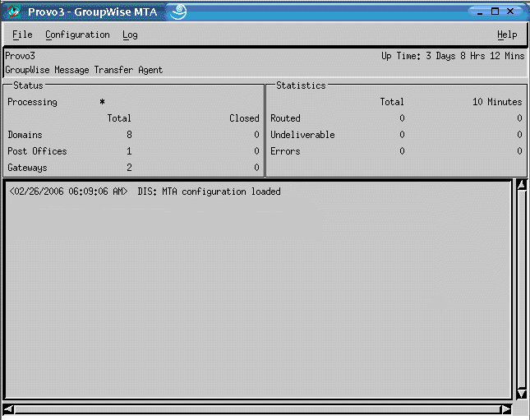Click the vertical scrollbar track in the log
This screenshot has height=420, width=530.
pyautogui.click(x=522, y=288)
